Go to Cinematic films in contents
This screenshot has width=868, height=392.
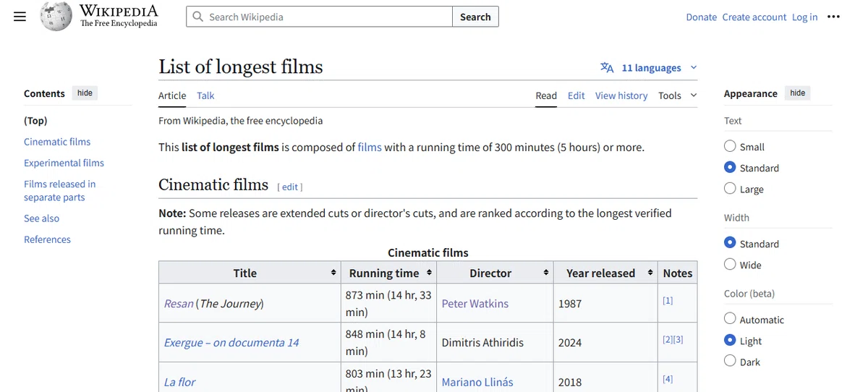point(57,142)
